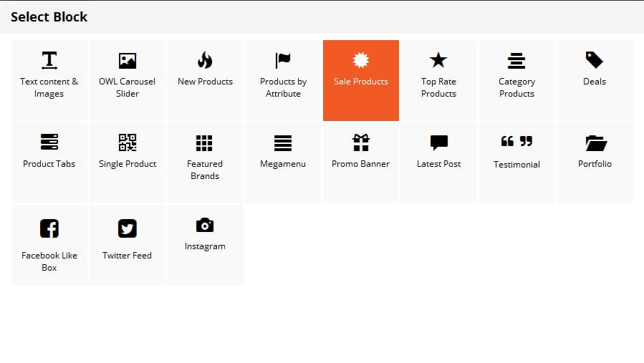Click the highlighted Sale Products burst icon
644x363 pixels.
click(361, 60)
